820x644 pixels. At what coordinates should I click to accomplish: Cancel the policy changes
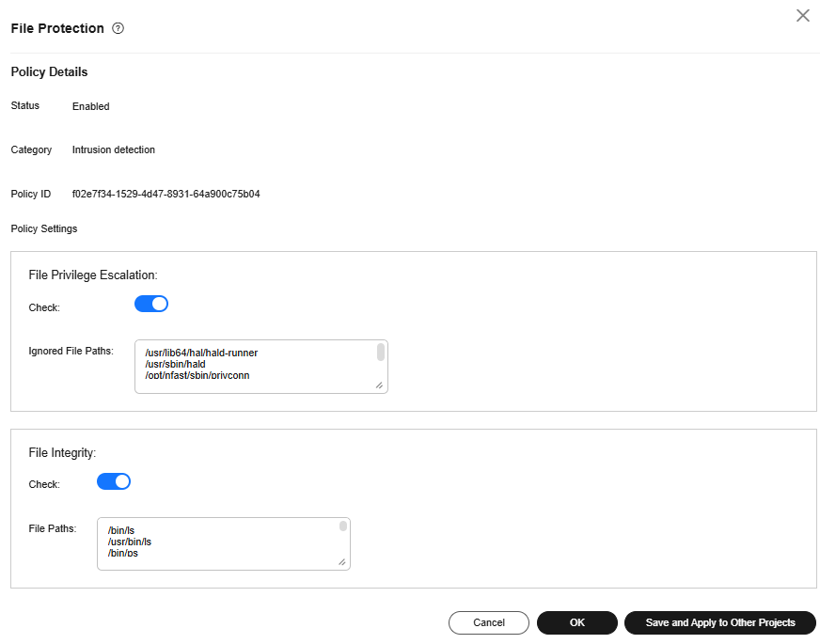tap(488, 622)
